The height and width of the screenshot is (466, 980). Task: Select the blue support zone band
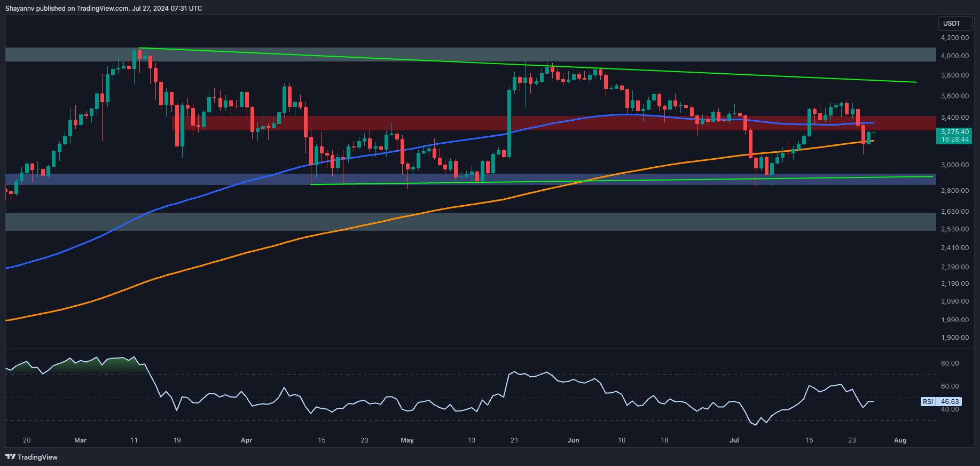[x=471, y=180]
